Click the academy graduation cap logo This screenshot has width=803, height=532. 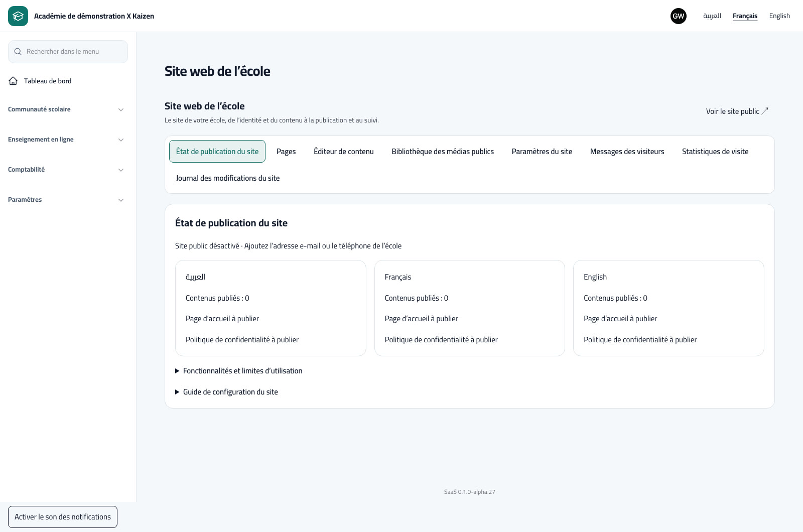click(x=18, y=16)
